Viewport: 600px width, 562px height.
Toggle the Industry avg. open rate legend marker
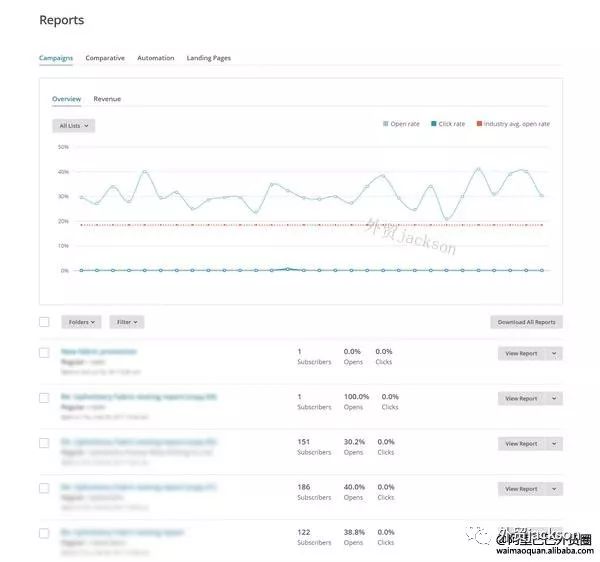click(x=479, y=124)
